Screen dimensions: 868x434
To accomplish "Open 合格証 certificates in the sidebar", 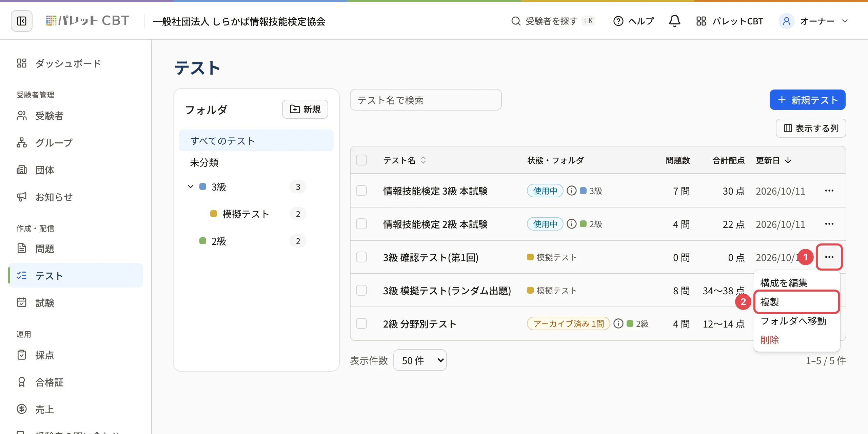I will click(76, 382).
